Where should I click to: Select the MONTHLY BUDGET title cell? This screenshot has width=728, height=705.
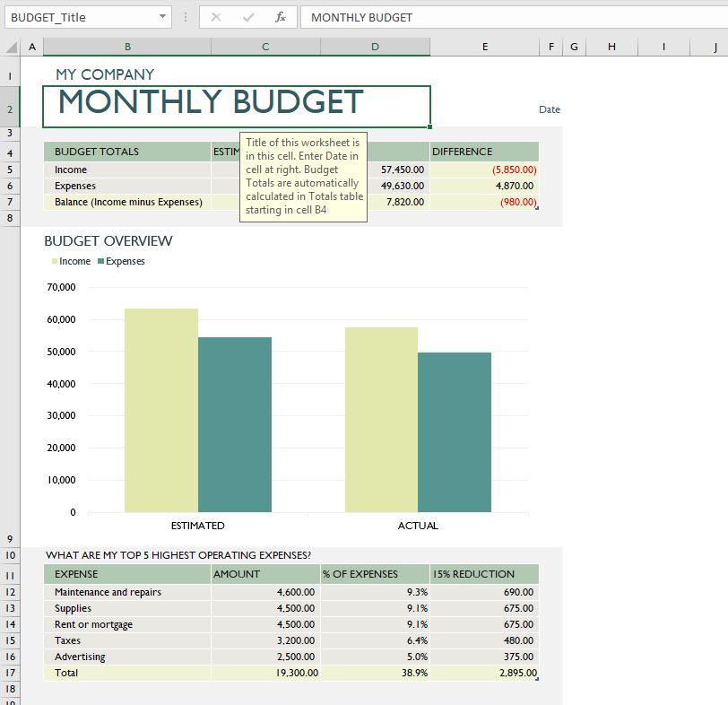coord(237,107)
